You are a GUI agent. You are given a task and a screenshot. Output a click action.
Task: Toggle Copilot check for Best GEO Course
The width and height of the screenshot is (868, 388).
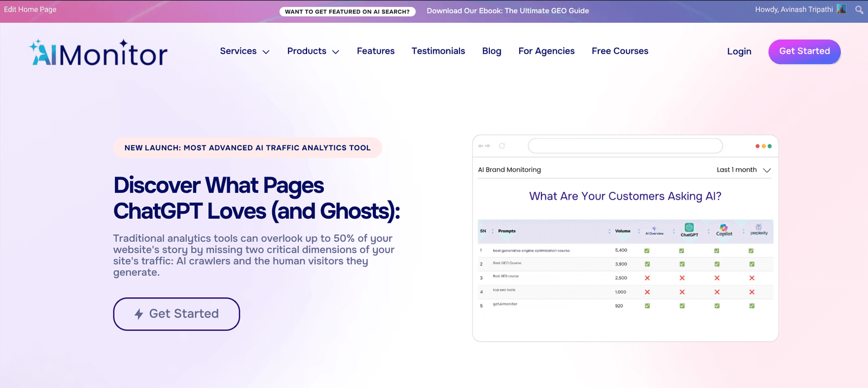pyautogui.click(x=717, y=264)
